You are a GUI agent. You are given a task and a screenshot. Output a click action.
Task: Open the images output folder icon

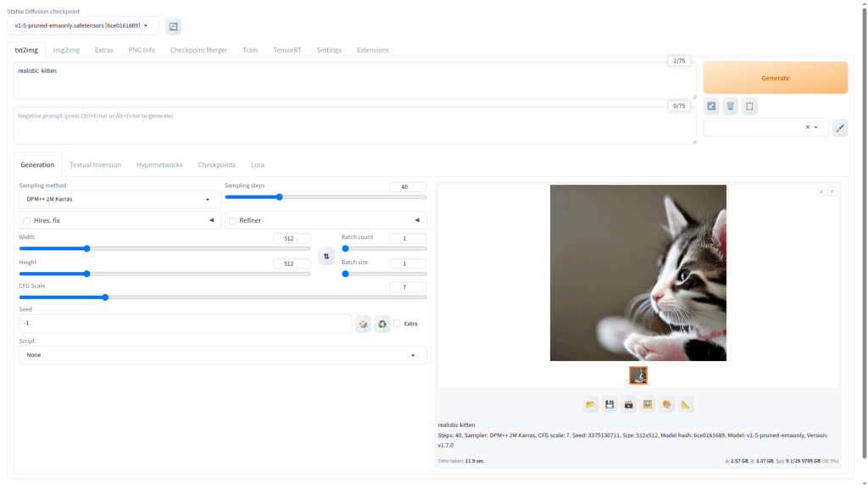point(590,404)
